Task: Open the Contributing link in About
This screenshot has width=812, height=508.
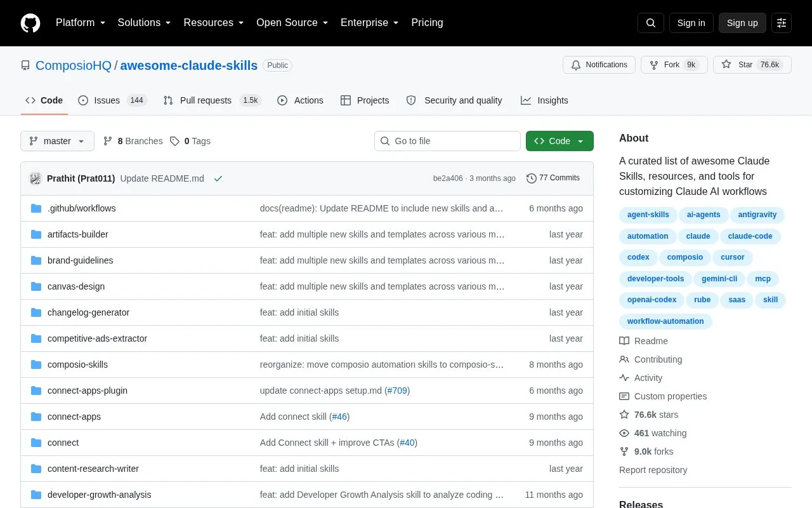Action: point(651,359)
